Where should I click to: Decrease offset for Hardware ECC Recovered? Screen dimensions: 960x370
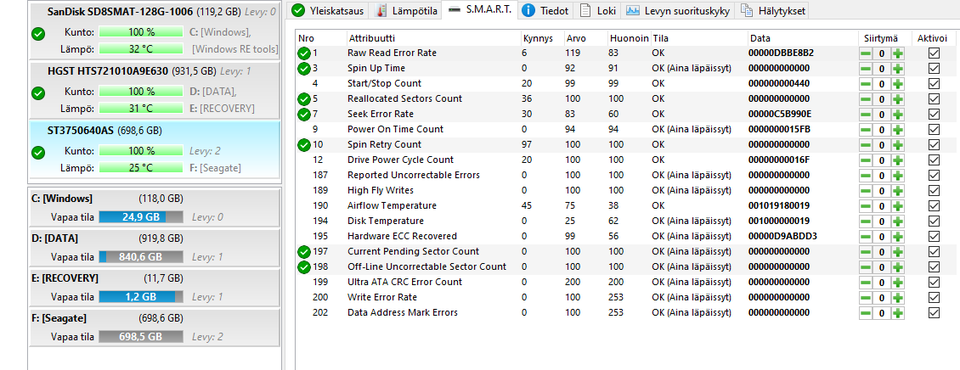866,236
